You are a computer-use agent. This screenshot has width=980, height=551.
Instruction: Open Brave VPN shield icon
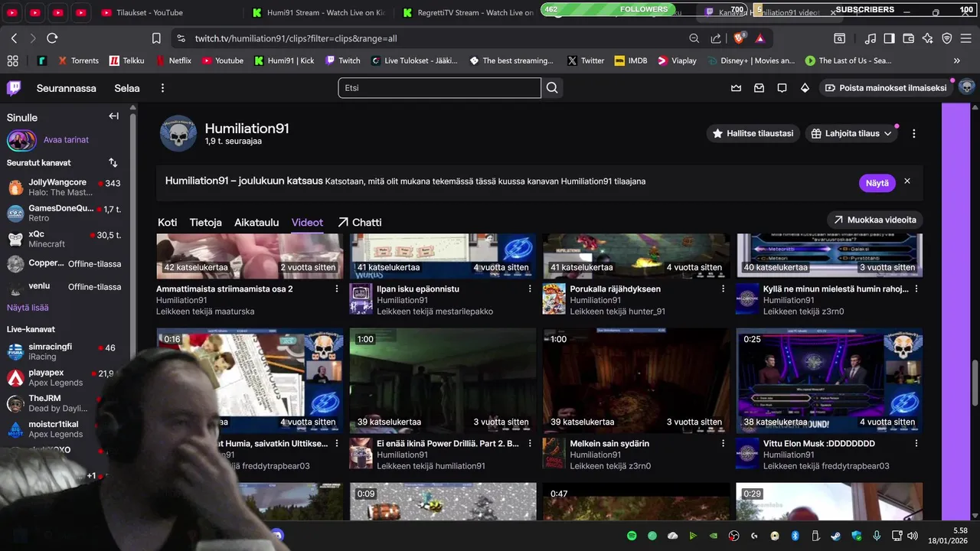[x=947, y=38]
